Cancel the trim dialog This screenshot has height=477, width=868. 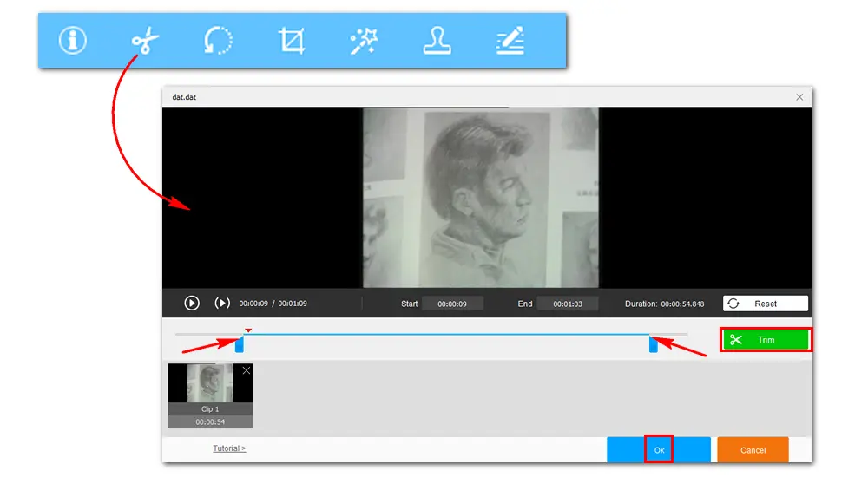(753, 450)
